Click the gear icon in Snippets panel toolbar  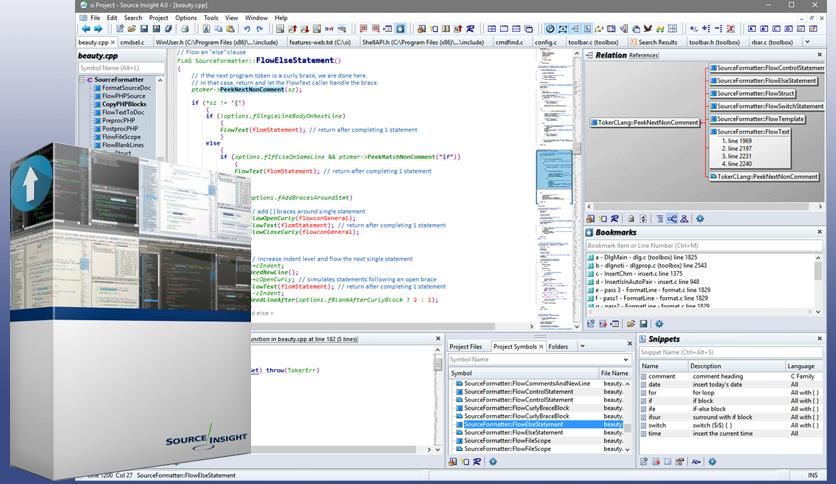pyautogui.click(x=713, y=461)
